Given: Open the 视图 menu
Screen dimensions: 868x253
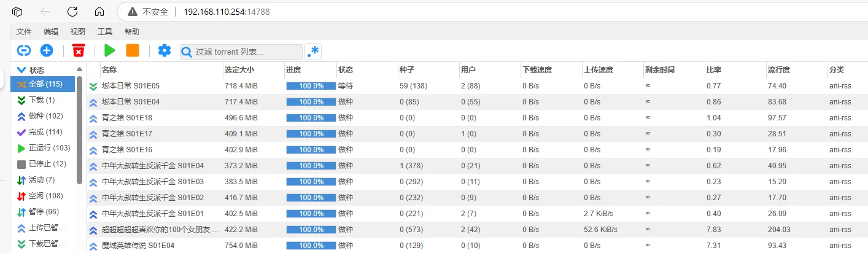Looking at the screenshot, I should point(78,32).
